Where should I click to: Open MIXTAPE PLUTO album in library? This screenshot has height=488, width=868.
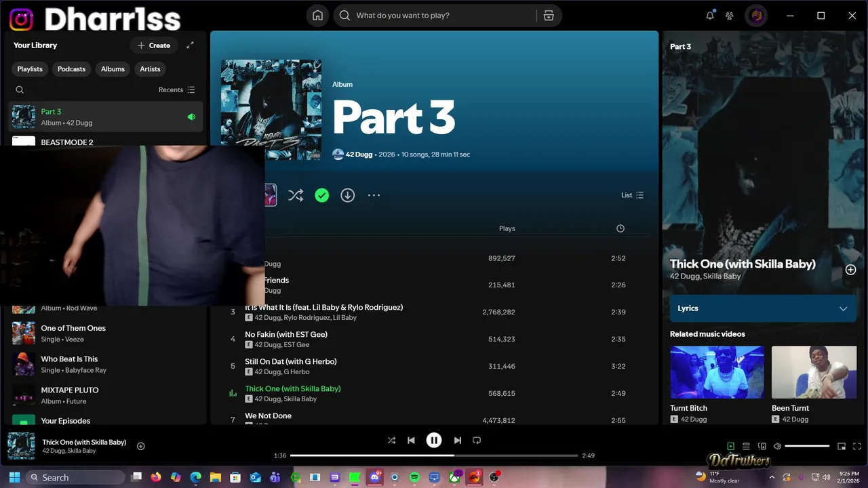(106, 395)
